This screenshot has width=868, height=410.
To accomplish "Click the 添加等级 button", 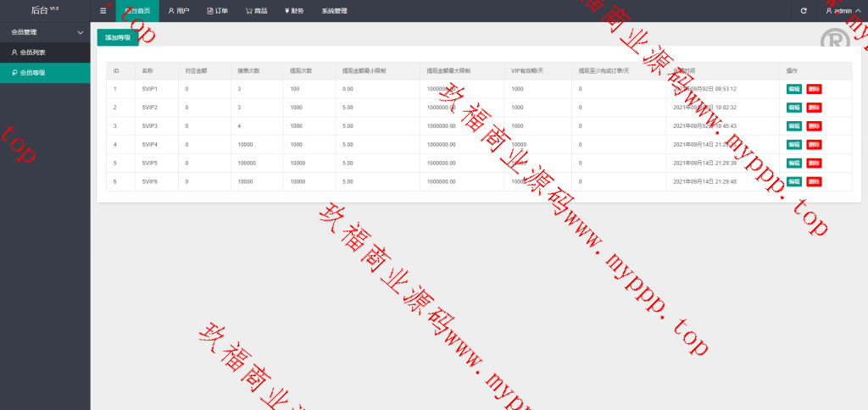I will click(x=118, y=37).
